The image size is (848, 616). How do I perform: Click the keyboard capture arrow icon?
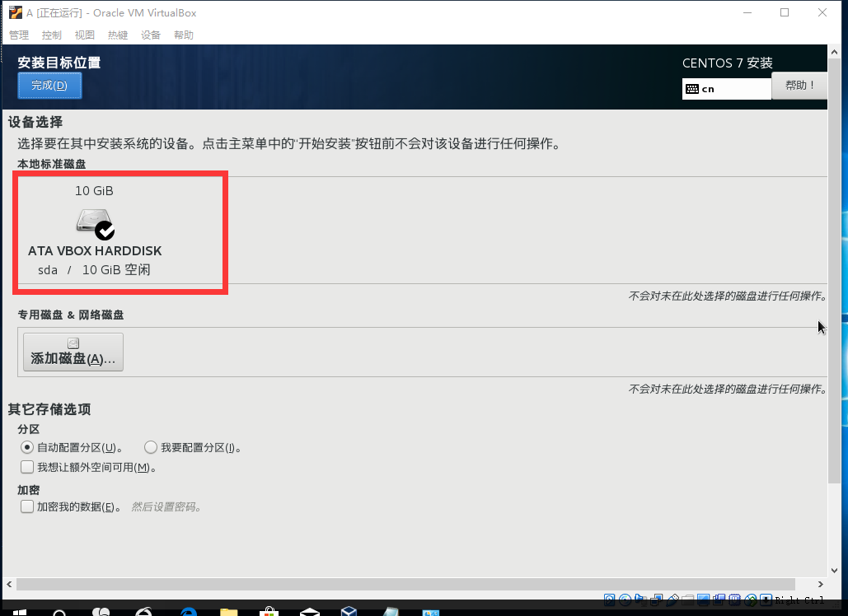click(x=766, y=600)
